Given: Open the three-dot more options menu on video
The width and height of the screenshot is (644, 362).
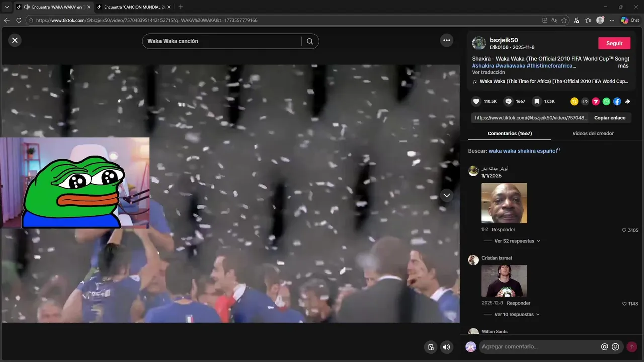Looking at the screenshot, I should pos(447,40).
